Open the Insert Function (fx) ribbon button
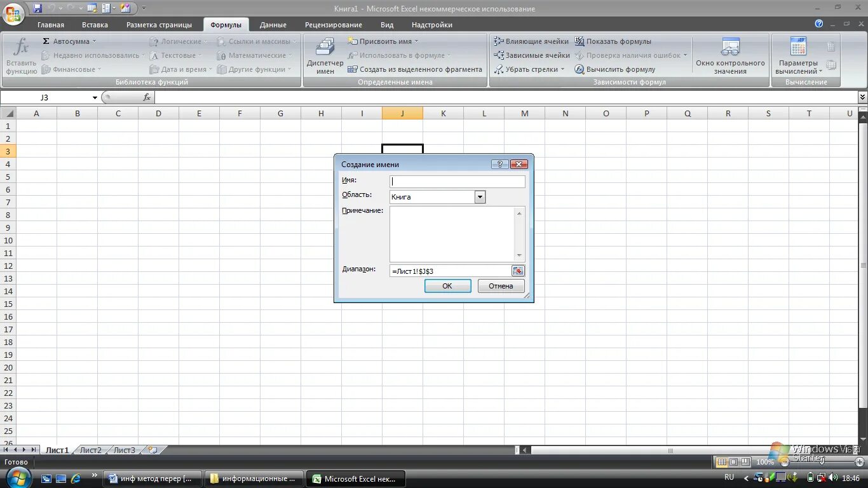This screenshot has height=488, width=868. tap(22, 56)
